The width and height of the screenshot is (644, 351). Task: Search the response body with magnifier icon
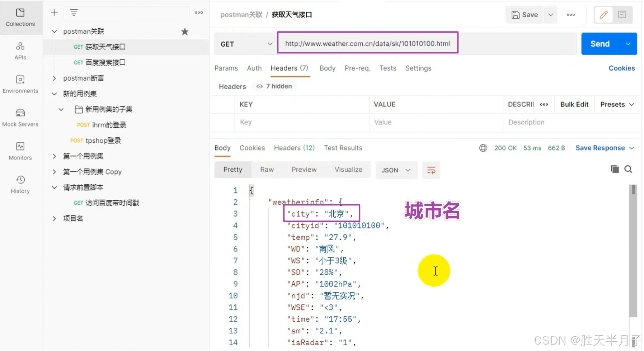click(628, 169)
